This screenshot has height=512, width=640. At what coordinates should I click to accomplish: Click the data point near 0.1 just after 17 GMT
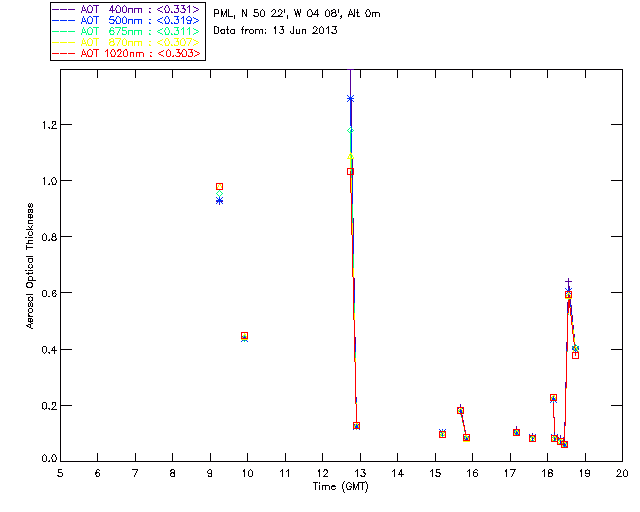(x=516, y=432)
